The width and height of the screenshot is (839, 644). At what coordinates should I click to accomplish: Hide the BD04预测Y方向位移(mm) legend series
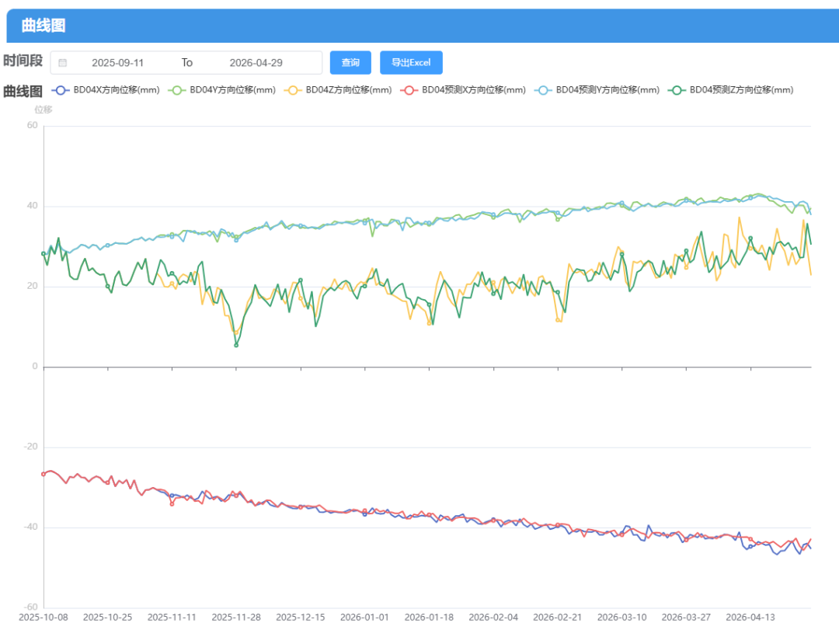point(597,90)
